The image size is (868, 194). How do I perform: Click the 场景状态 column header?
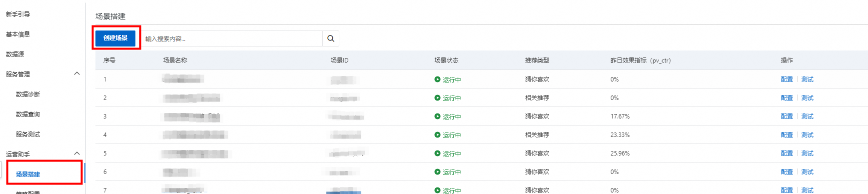click(447, 60)
